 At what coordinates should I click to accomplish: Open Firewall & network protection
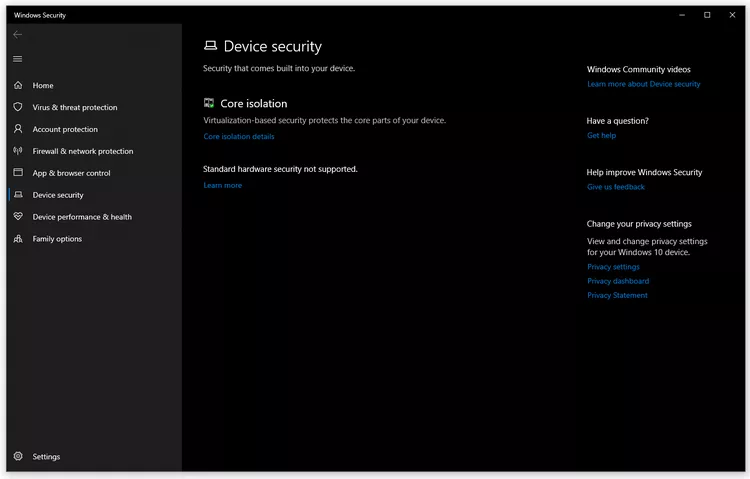tap(94, 151)
